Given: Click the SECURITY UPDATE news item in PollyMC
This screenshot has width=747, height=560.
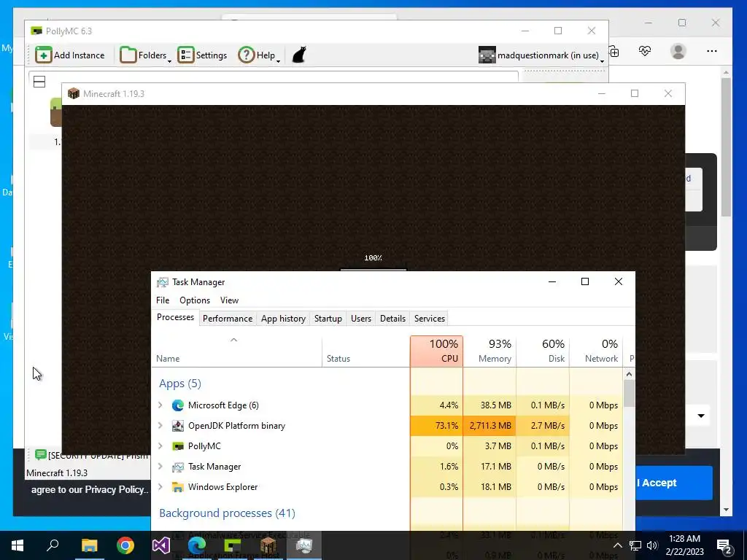Looking at the screenshot, I should point(91,455).
